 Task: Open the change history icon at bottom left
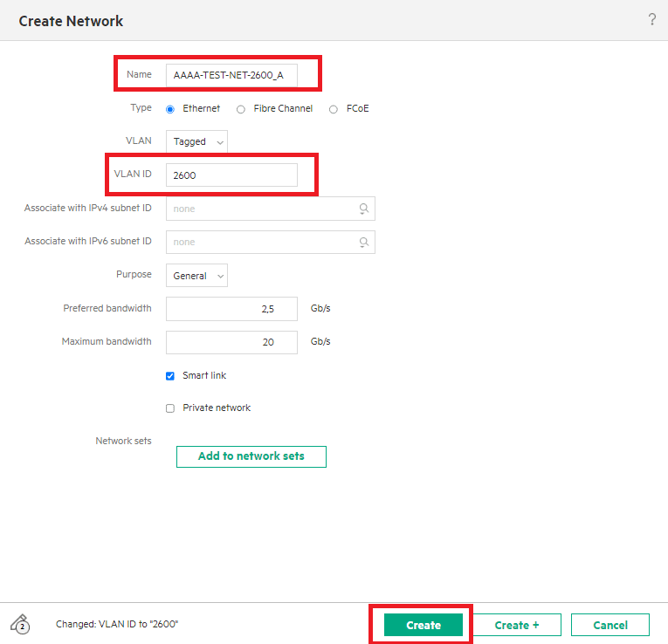[20, 624]
